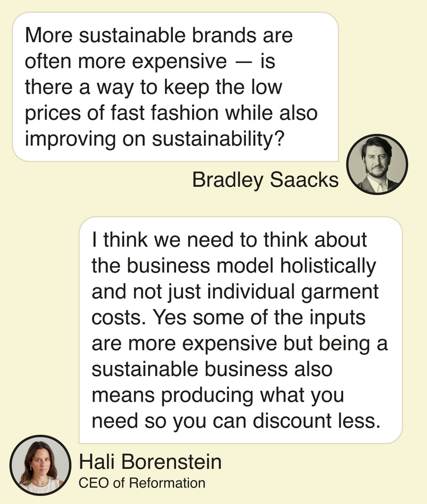Click 'often more expensive' text in the question
The image size is (427, 504).
[x=126, y=61]
